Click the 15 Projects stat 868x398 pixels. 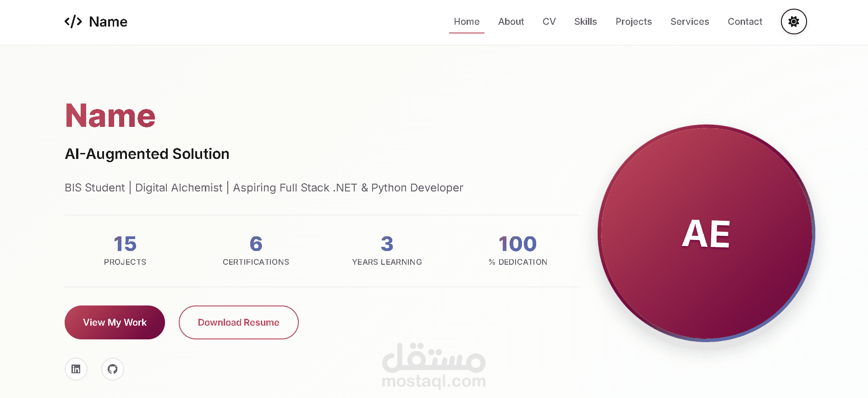pyautogui.click(x=125, y=250)
